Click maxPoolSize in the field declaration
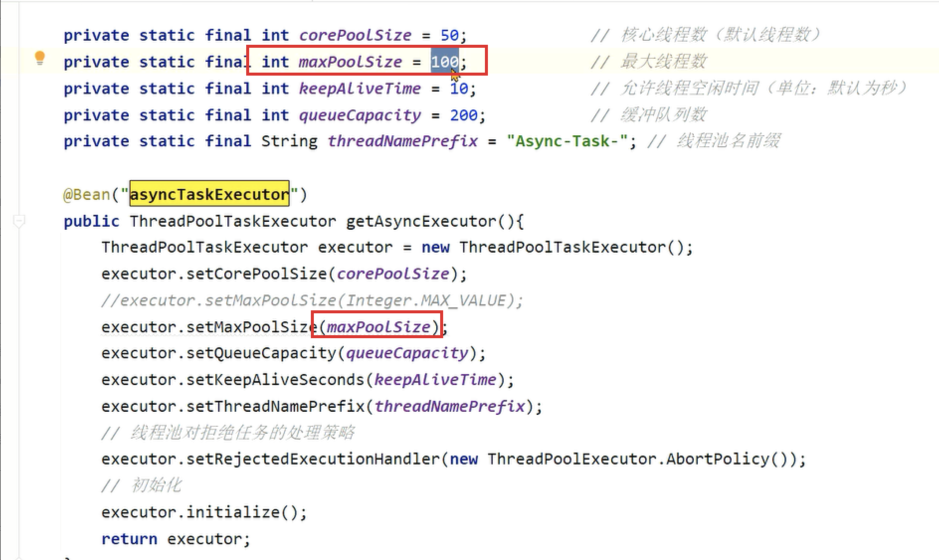The height and width of the screenshot is (560, 939). click(x=350, y=62)
